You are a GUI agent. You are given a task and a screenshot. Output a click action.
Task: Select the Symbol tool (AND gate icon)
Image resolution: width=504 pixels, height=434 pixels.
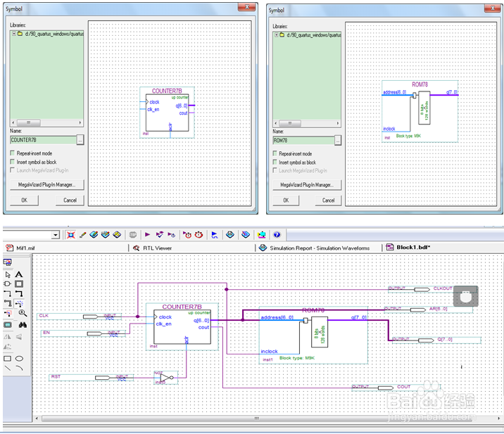[8, 284]
